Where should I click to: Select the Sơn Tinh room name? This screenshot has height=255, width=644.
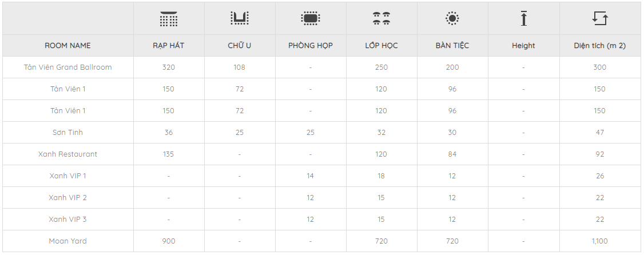(67, 133)
